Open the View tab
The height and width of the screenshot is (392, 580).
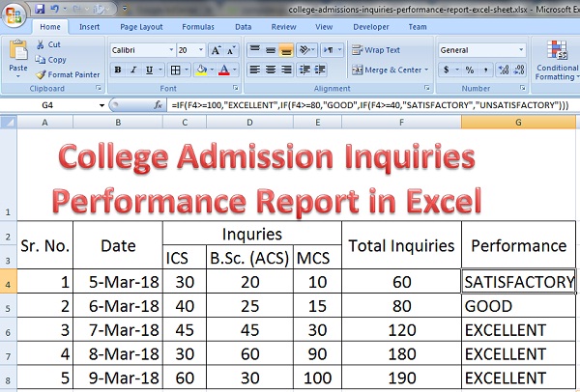[324, 27]
